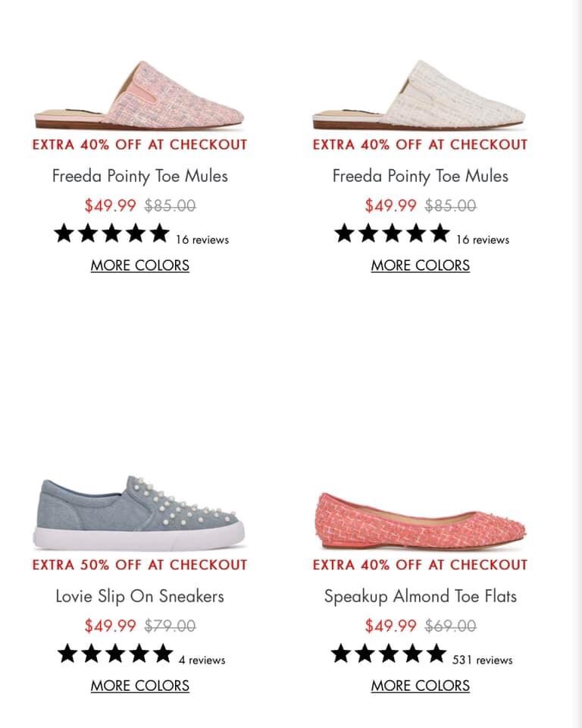582x728 pixels.
Task: Open the Lovie Slip On Sneakers title link
Action: click(x=140, y=596)
